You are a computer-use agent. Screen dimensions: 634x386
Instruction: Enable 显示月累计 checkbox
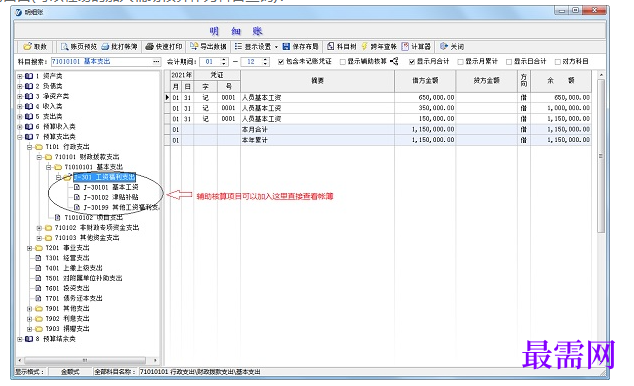tap(460, 62)
